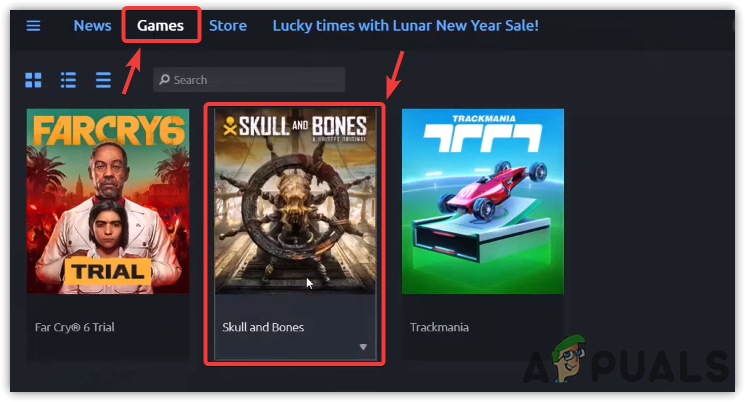This screenshot has height=402, width=745.
Task: Switch to compact lines list view
Action: pos(103,80)
